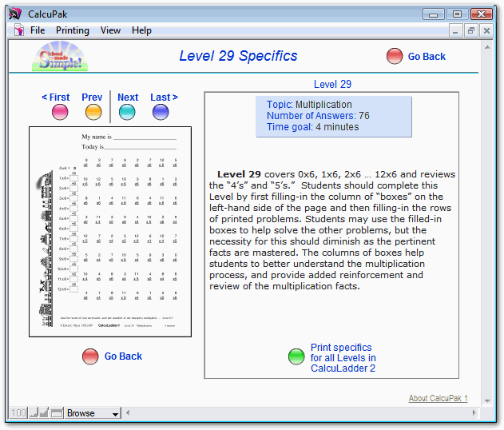Click the green Print specifics circle
The height and width of the screenshot is (430, 504).
[296, 356]
